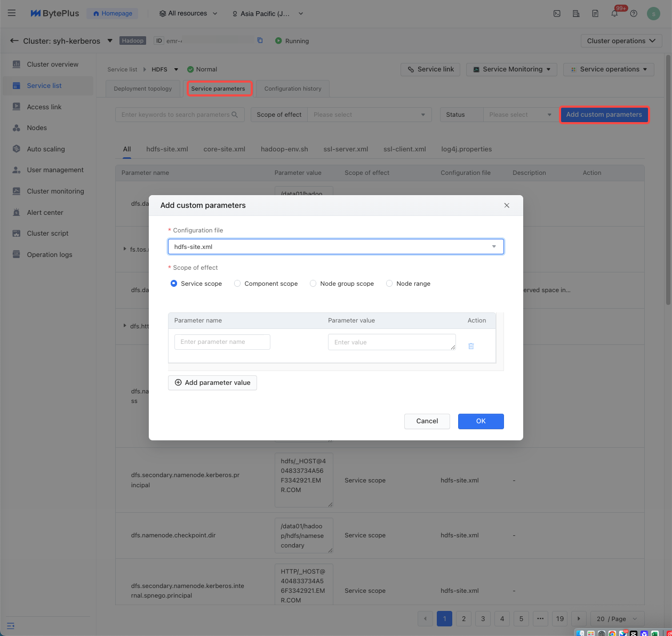Open the notifications bell icon

point(614,14)
